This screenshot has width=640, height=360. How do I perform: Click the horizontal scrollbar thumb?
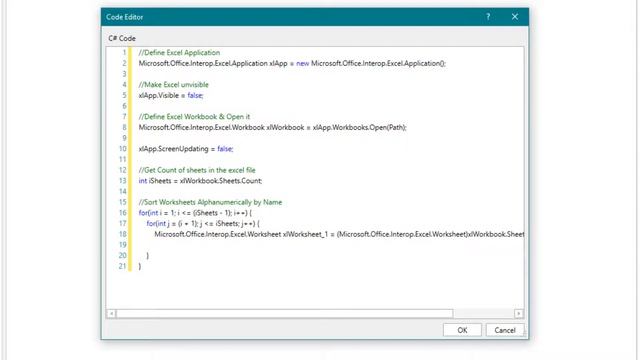pos(284,313)
